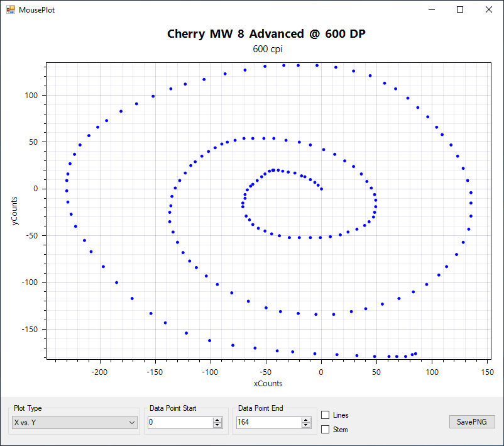Screen dimensions: 504x446
Task: Click the xCounts axis label
Action: coord(268,384)
